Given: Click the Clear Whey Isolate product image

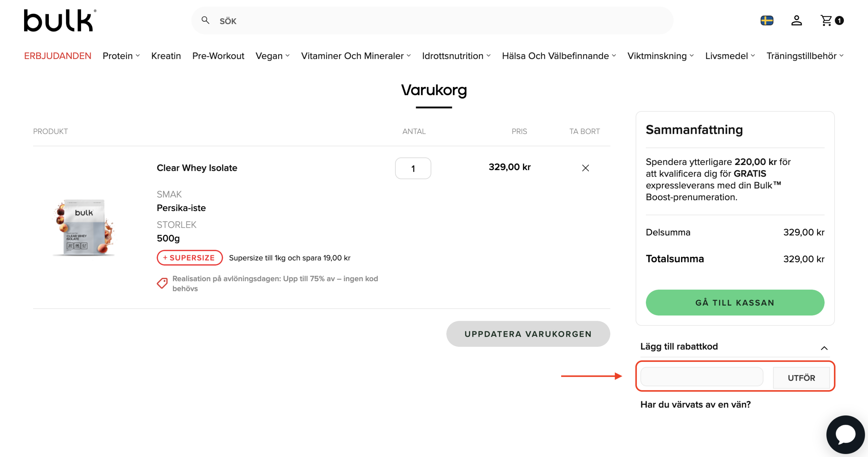Looking at the screenshot, I should pos(85,227).
